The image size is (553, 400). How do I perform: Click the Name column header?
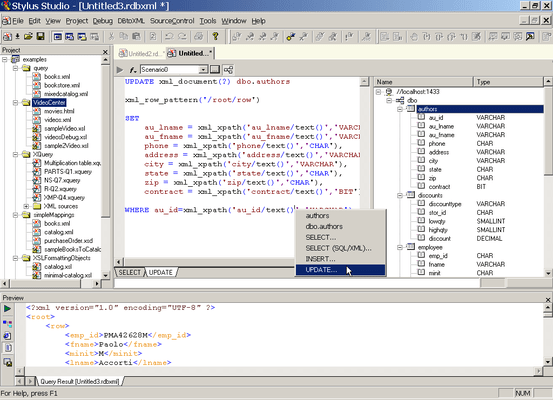[423, 82]
